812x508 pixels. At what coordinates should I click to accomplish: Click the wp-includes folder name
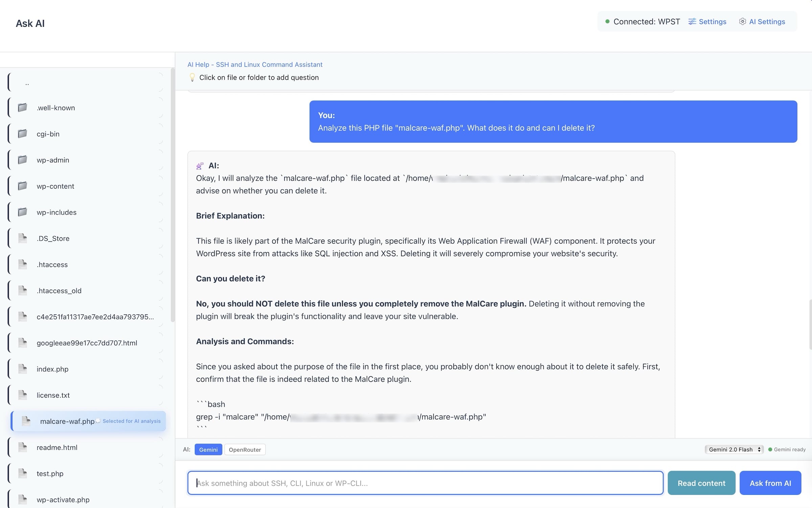pos(57,212)
